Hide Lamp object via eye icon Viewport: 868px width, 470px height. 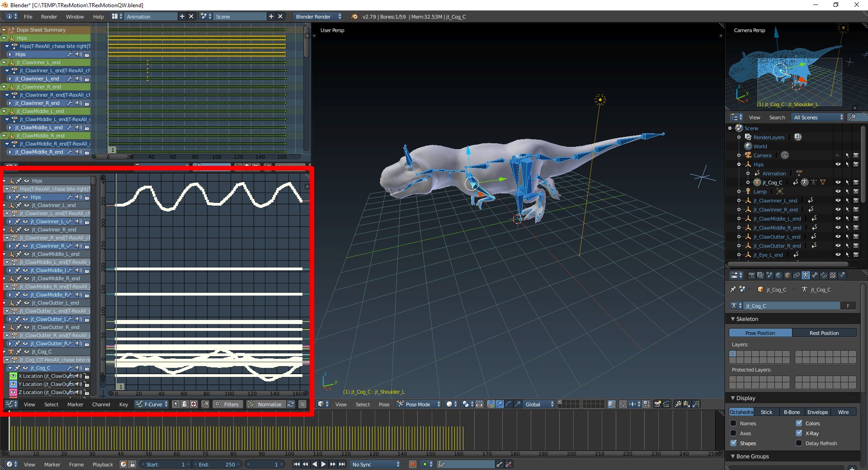tap(838, 192)
